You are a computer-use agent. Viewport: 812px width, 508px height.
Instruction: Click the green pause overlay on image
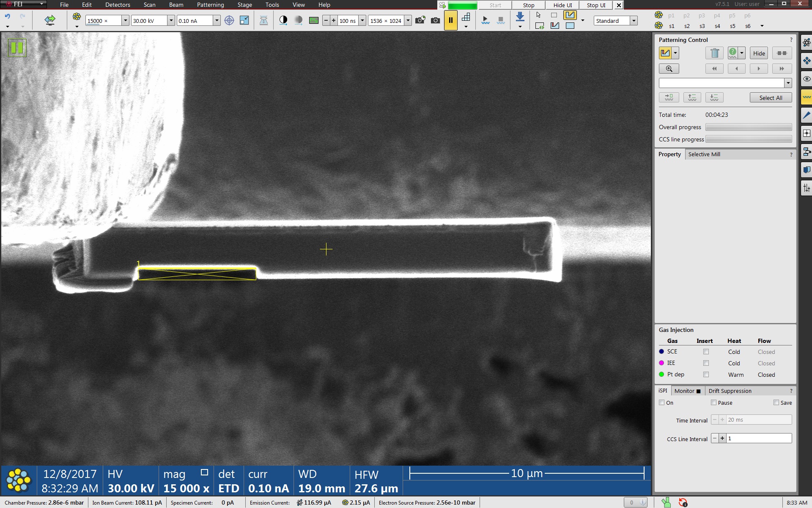pyautogui.click(x=17, y=47)
